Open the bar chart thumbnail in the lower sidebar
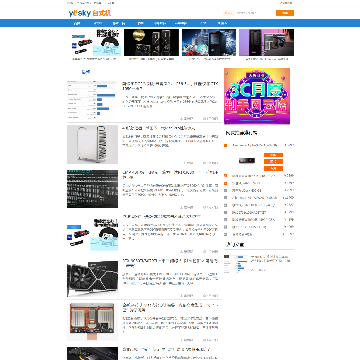360x360 pixels. 236,264
